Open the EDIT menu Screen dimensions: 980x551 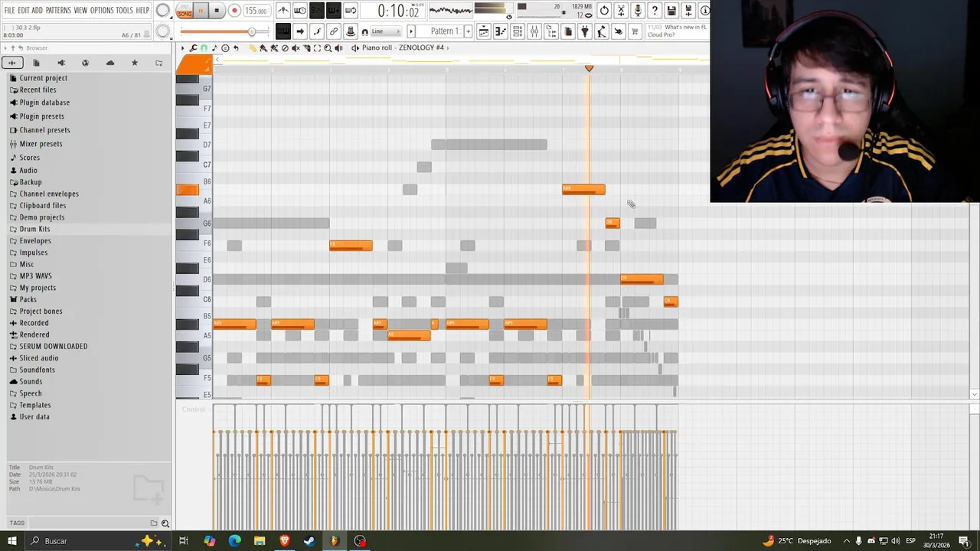[24, 10]
